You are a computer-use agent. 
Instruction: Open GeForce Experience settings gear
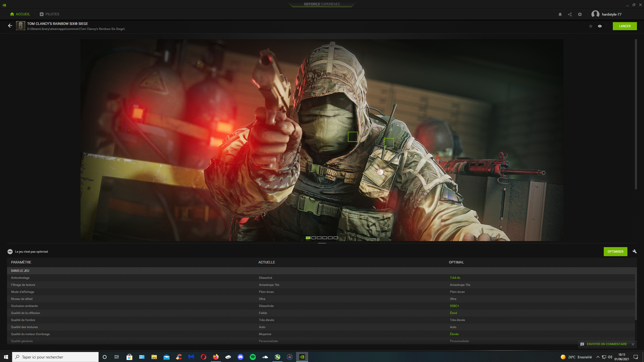[580, 14]
